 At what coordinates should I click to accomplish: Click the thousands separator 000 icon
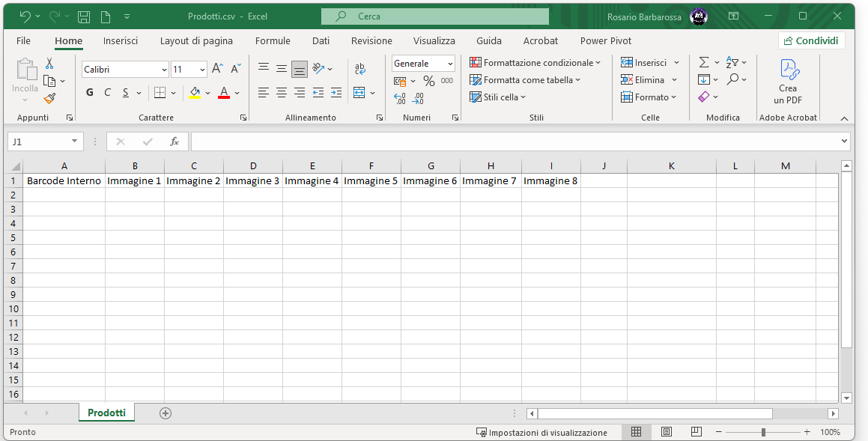pyautogui.click(x=447, y=81)
